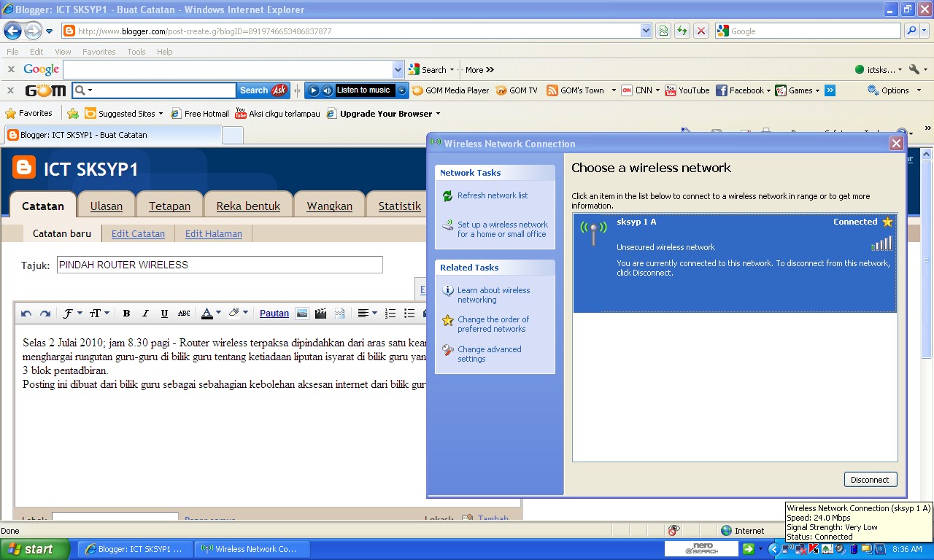
Task: Open Listen to music dropdown arrow
Action: click(402, 90)
